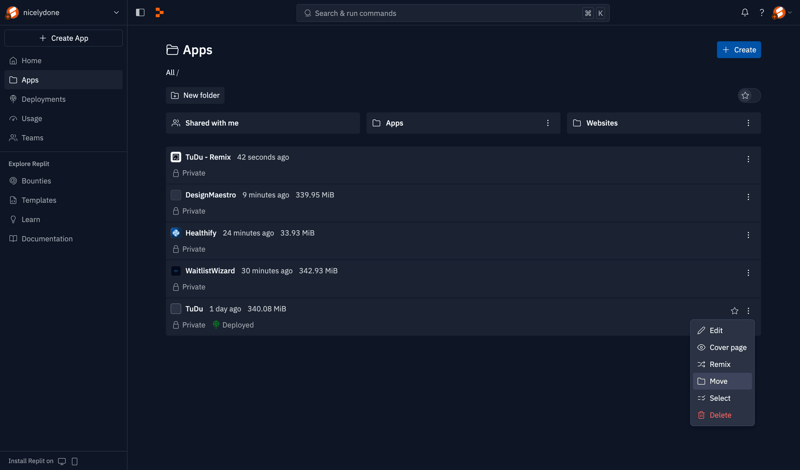Click the orange Replit logo icon
This screenshot has height=470, width=800.
[160, 12]
